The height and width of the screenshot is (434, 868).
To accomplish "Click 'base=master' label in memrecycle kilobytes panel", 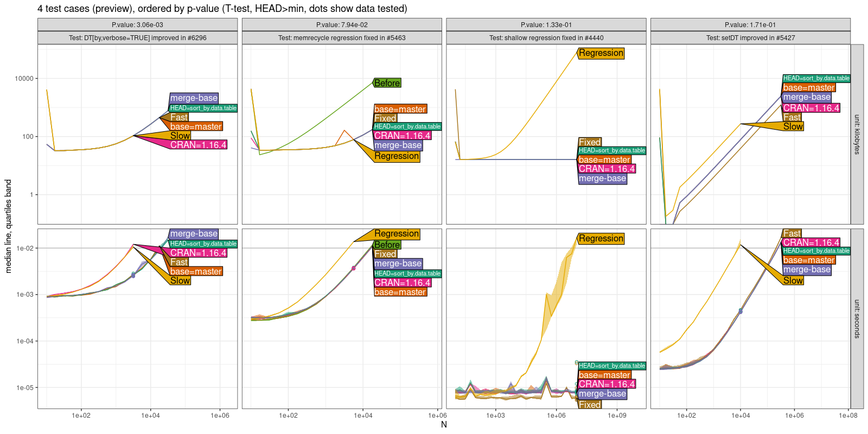I will [400, 109].
